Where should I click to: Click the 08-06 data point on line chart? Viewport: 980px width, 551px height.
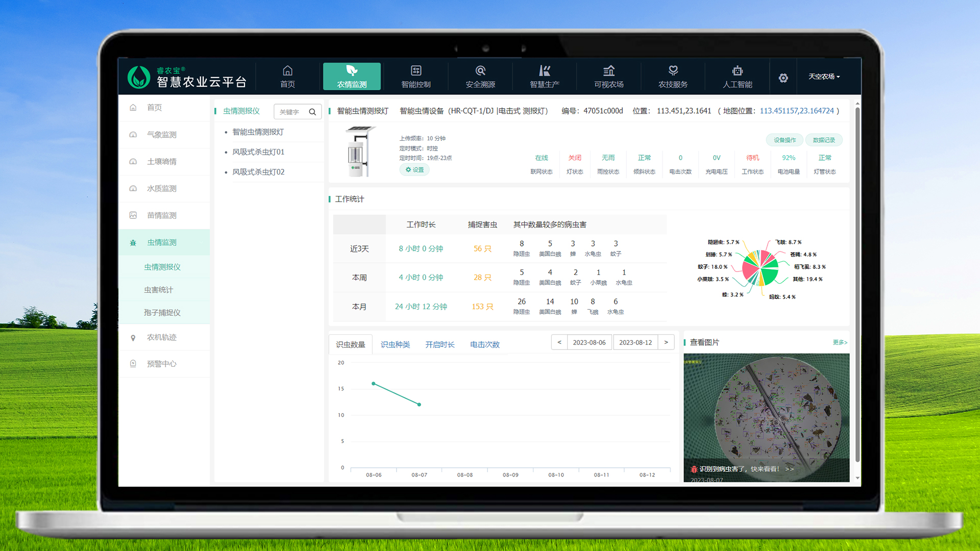point(374,384)
